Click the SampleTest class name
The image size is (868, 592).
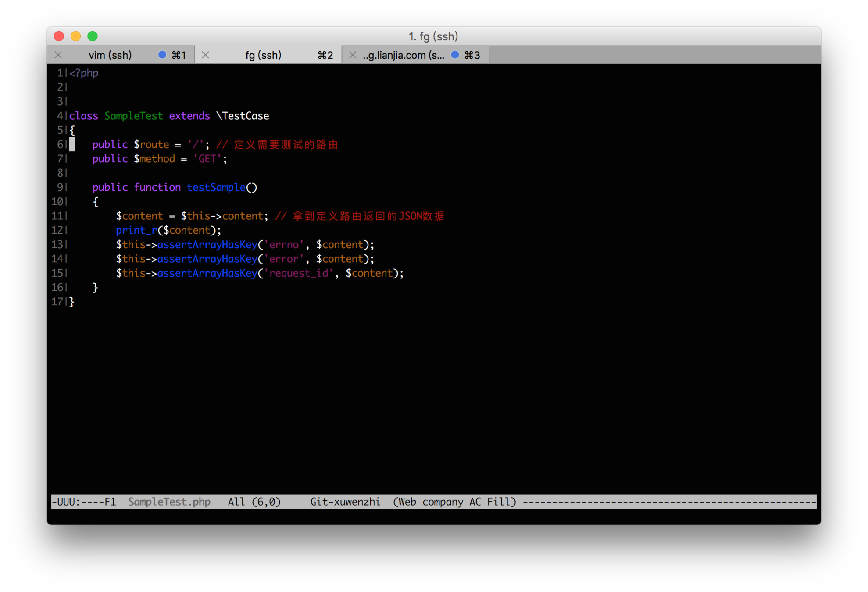pyautogui.click(x=133, y=116)
